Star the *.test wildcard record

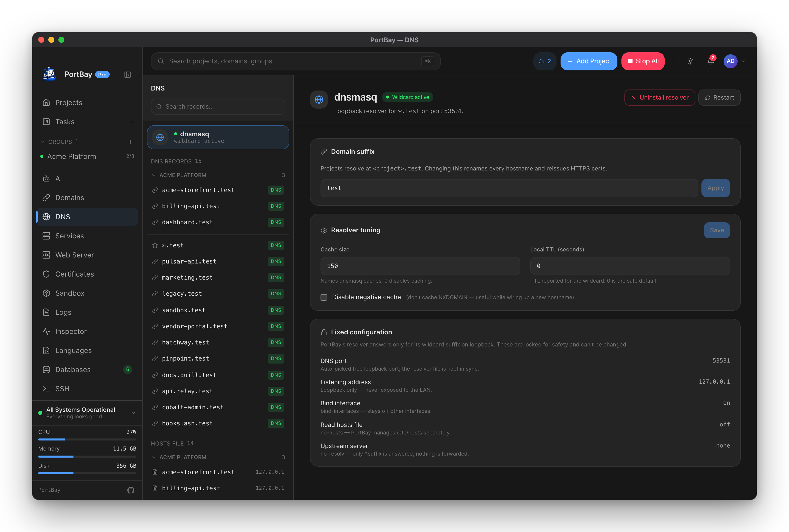(155, 245)
